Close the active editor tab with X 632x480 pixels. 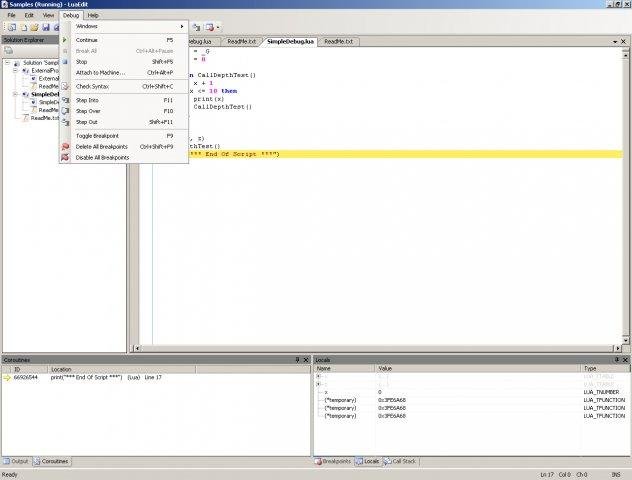(x=623, y=42)
